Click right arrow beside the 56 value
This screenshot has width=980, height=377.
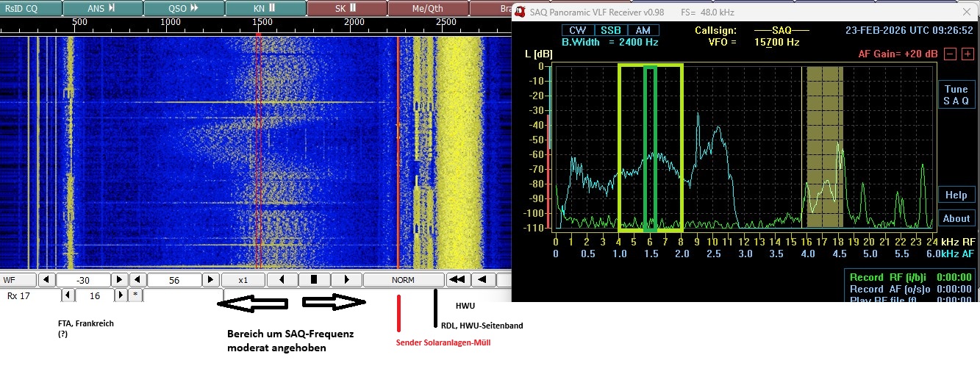[211, 280]
